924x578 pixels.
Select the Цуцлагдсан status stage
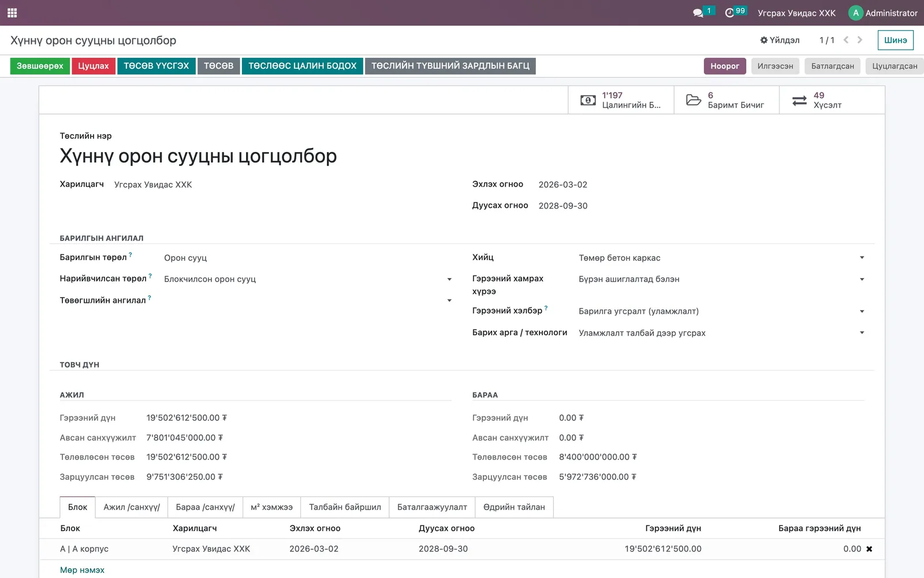[895, 66]
